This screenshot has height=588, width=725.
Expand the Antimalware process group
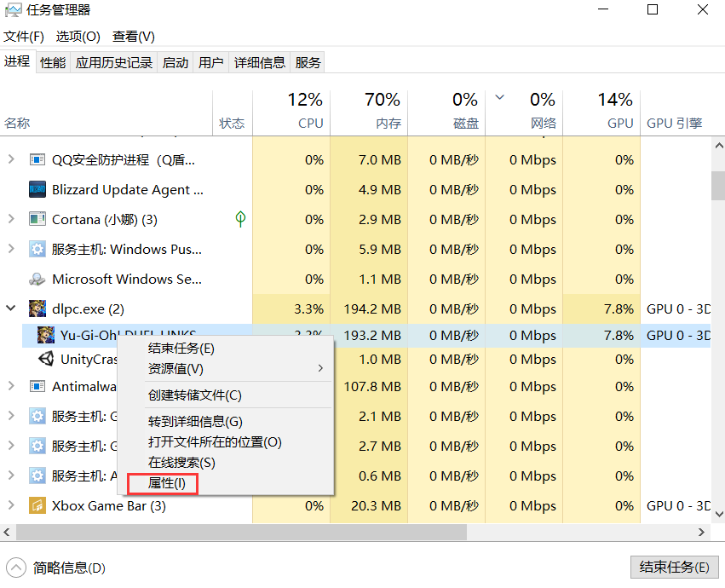pos(11,386)
